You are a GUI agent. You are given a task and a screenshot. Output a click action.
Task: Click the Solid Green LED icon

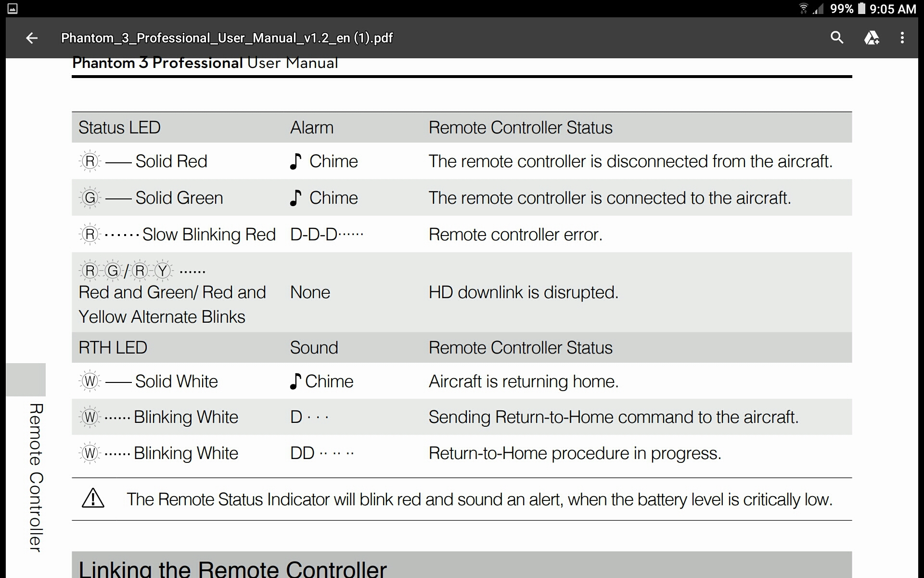pos(90,198)
